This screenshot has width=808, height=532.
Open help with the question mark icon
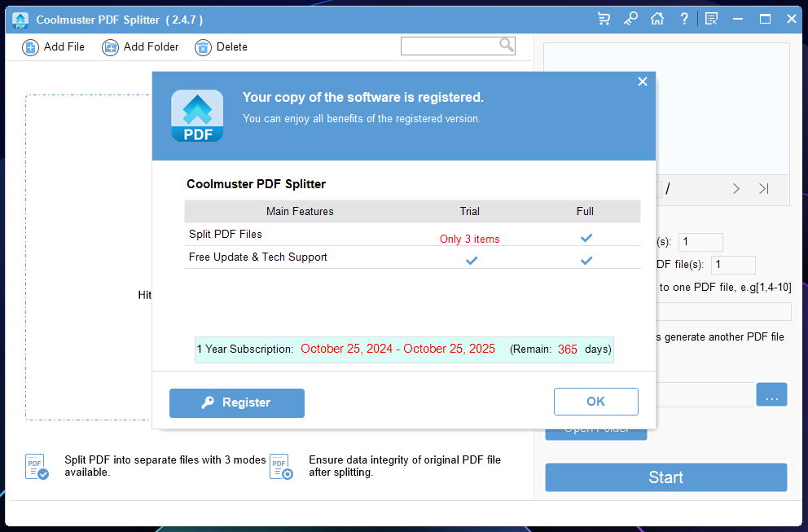(x=684, y=19)
